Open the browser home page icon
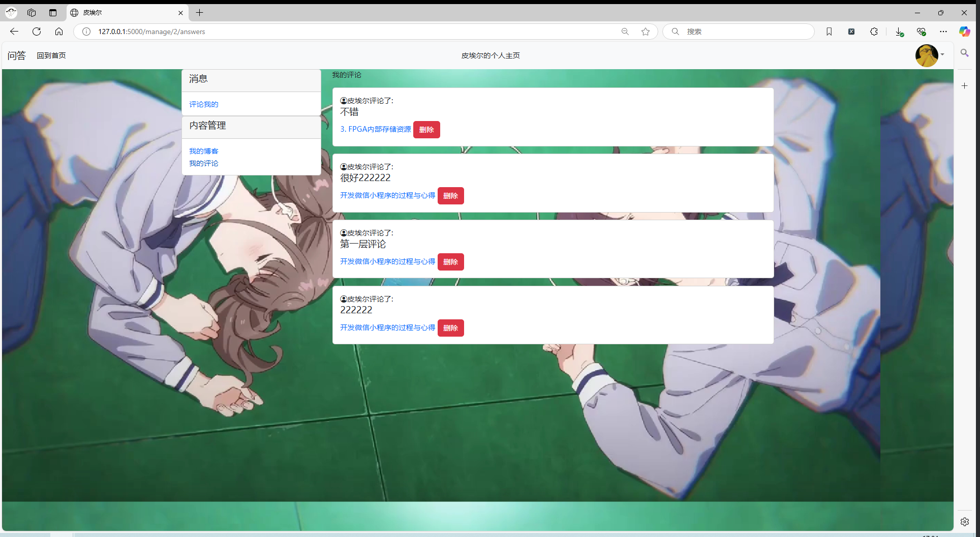980x537 pixels. coord(59,32)
